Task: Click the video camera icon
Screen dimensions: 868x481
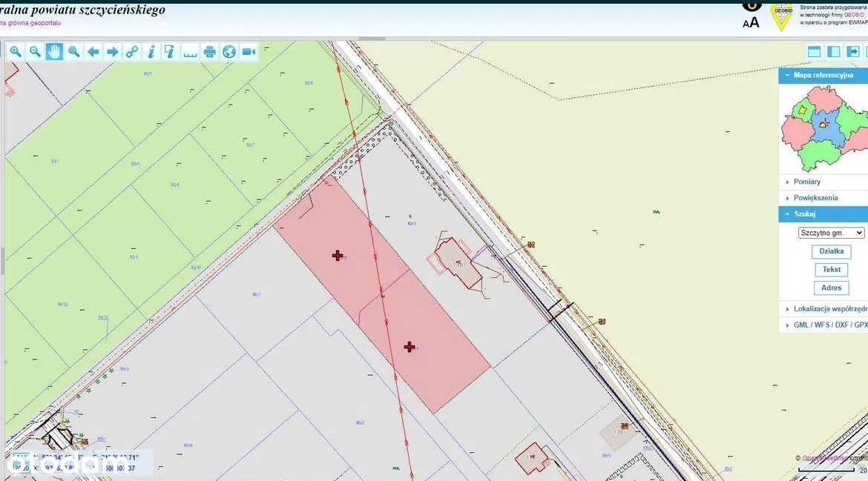Action: pyautogui.click(x=249, y=51)
